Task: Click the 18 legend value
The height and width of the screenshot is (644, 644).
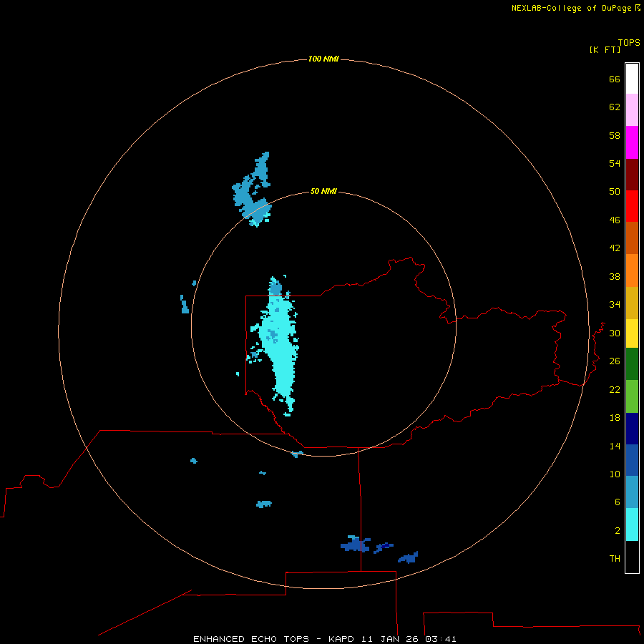Action: (615, 418)
